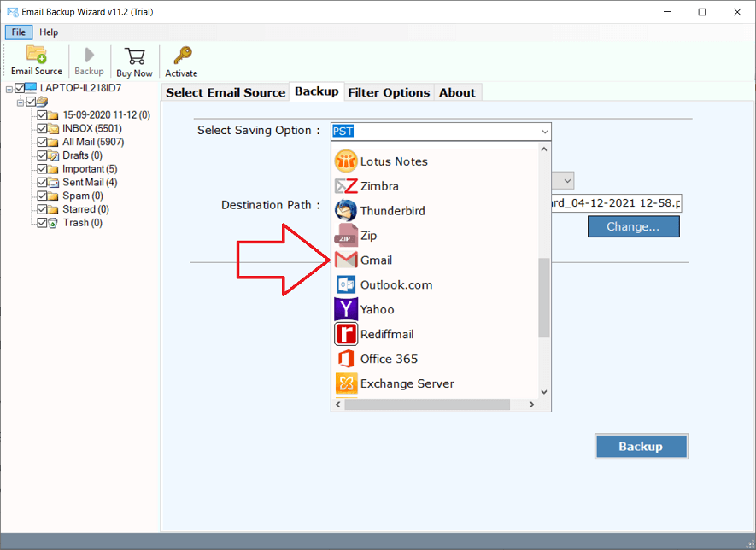Click the Change... button
Image resolution: width=756 pixels, height=550 pixels.
pos(633,226)
